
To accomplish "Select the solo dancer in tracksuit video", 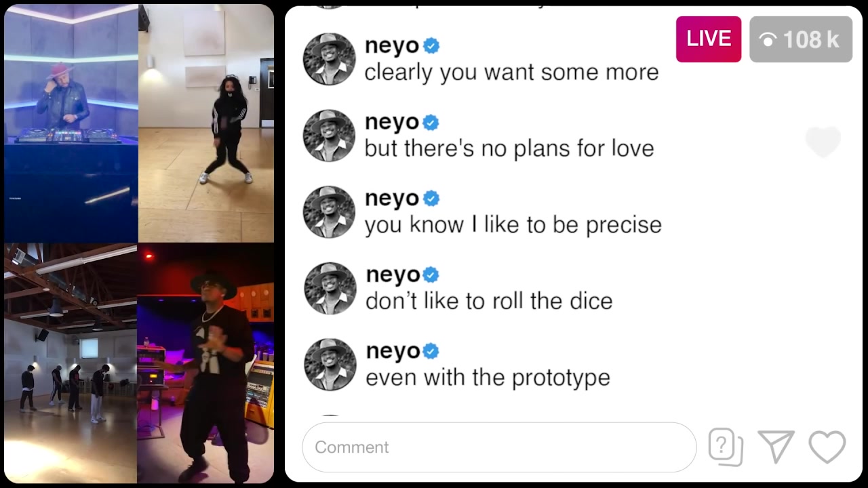I will click(x=206, y=123).
